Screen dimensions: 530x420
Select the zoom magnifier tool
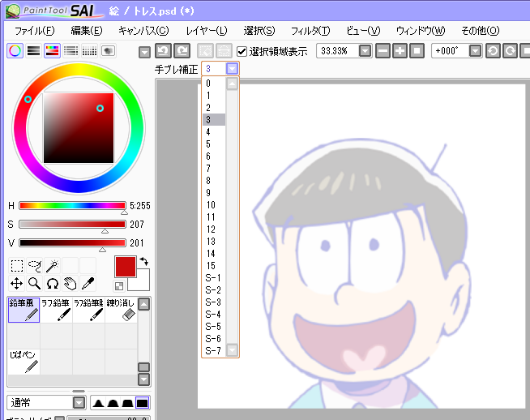[35, 284]
